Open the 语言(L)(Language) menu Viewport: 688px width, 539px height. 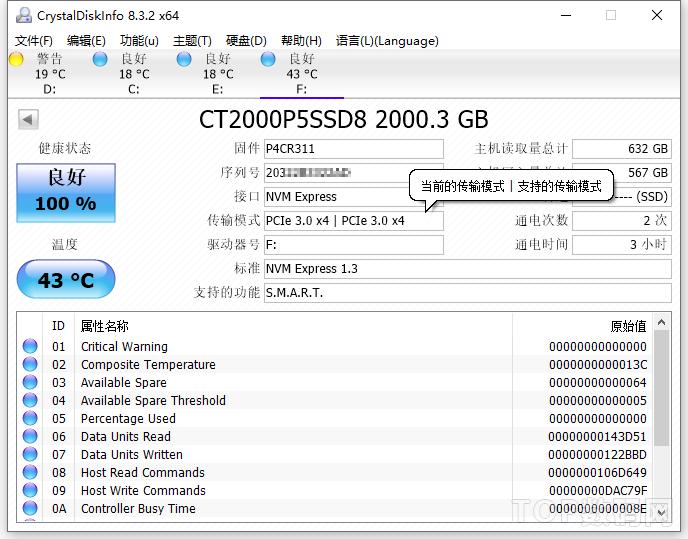point(387,41)
